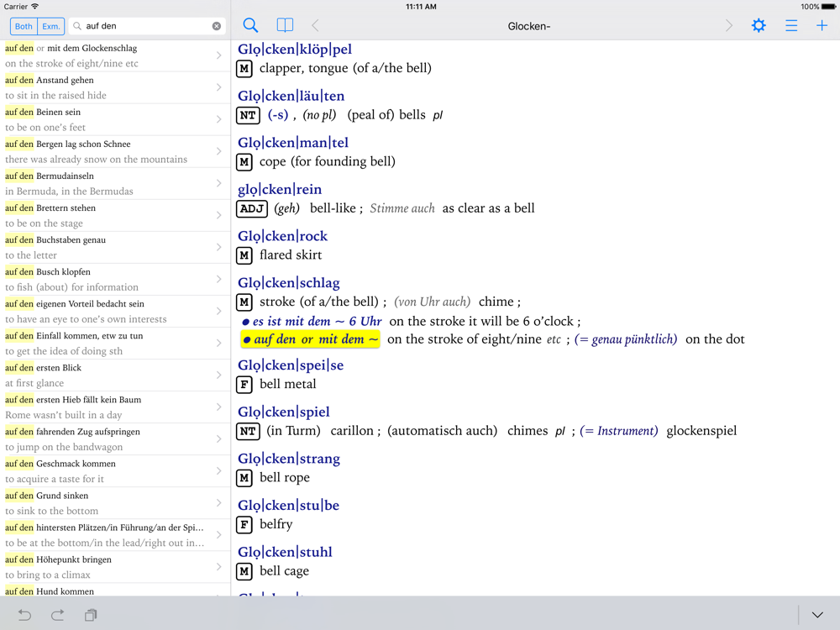Tap highlighted phrase 'auf den or mit dem ~'
The image size is (840, 630).
pos(310,339)
